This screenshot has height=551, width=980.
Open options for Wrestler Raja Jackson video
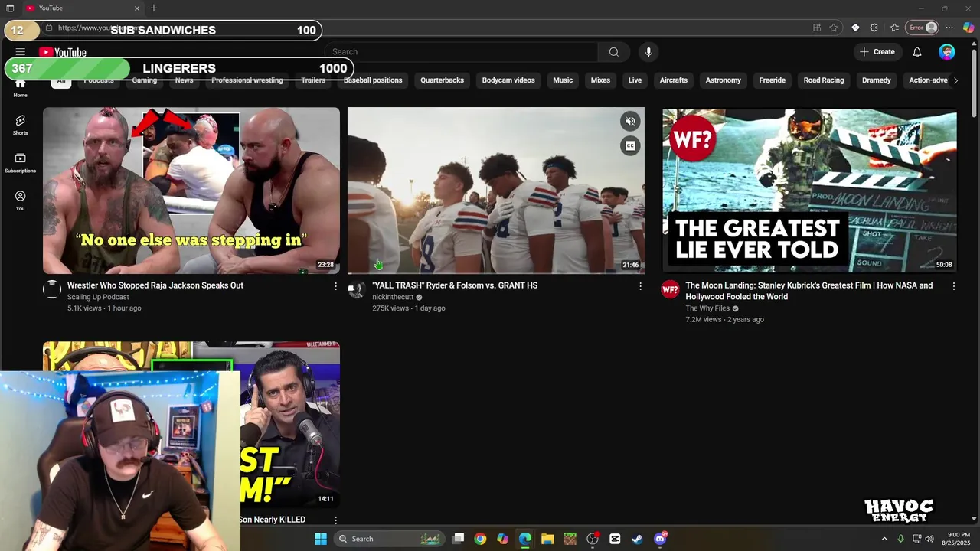click(x=335, y=285)
